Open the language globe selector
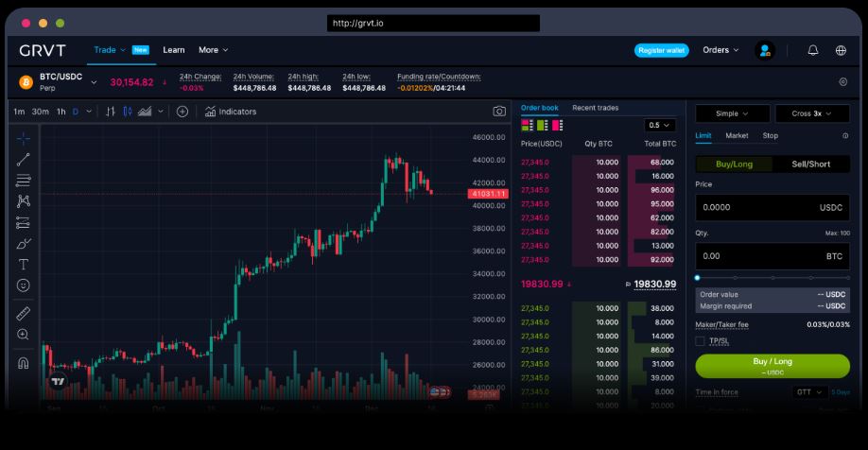868x450 pixels. tap(841, 50)
